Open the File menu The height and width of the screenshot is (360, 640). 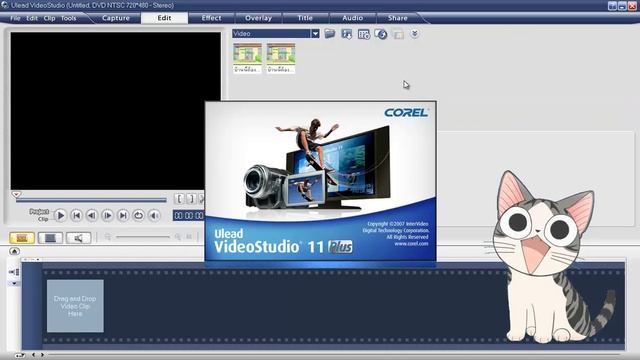[x=15, y=18]
